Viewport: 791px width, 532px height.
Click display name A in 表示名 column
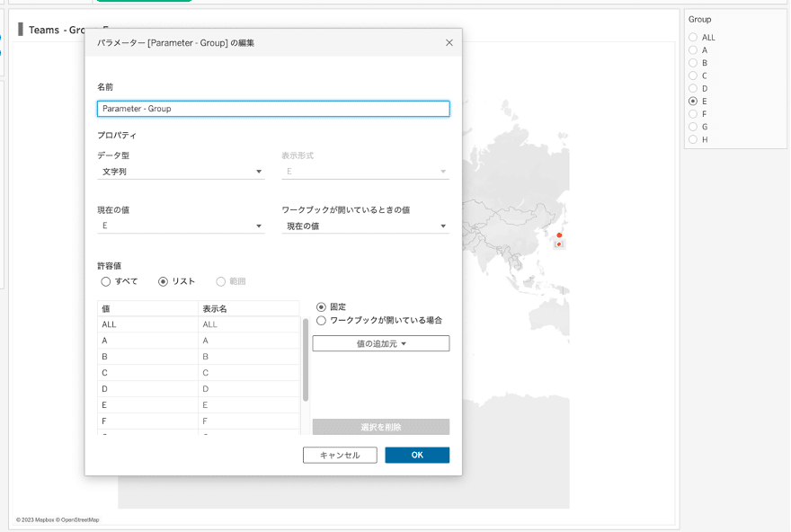249,341
